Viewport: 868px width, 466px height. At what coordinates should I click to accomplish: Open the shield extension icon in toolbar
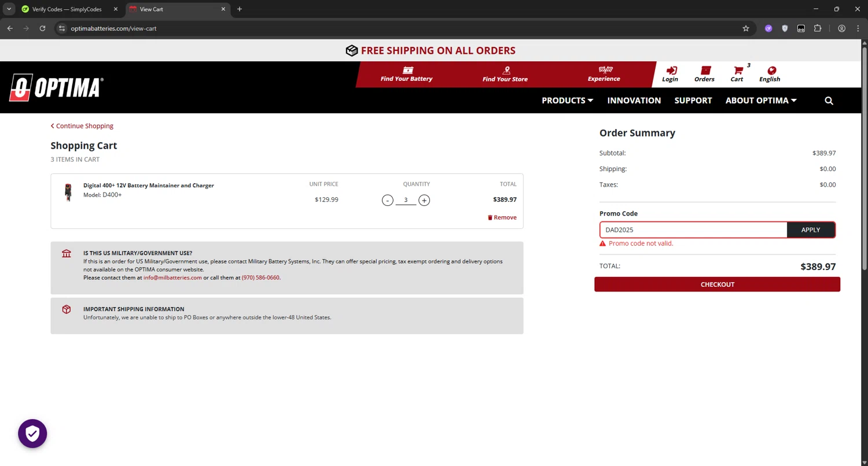[785, 28]
